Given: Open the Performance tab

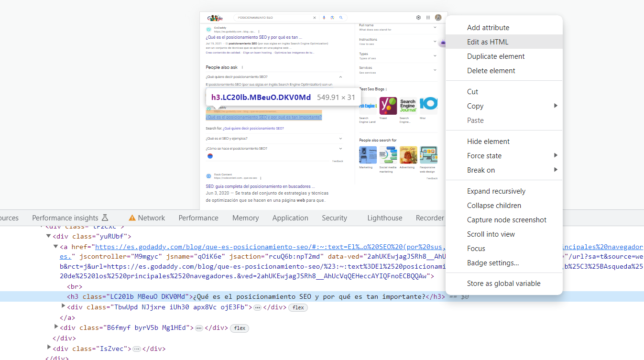Looking at the screenshot, I should pyautogui.click(x=198, y=218).
